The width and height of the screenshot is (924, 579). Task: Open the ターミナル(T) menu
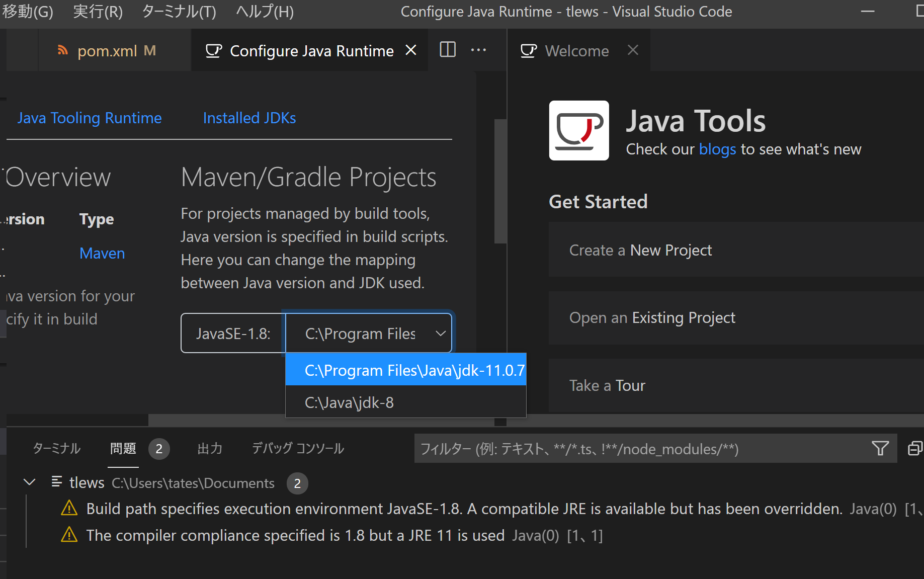point(179,12)
